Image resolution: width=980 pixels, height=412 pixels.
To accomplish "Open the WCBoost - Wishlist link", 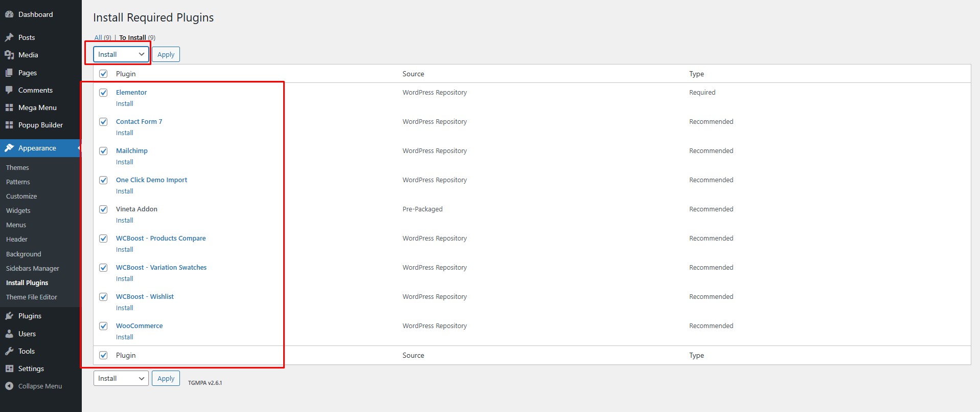I will point(145,296).
